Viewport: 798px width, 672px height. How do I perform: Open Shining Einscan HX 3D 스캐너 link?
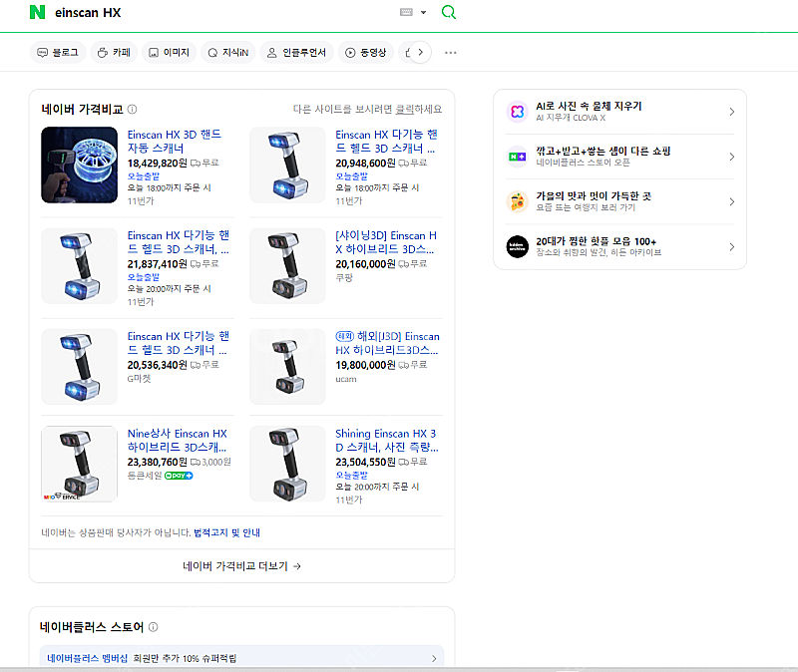[387, 440]
